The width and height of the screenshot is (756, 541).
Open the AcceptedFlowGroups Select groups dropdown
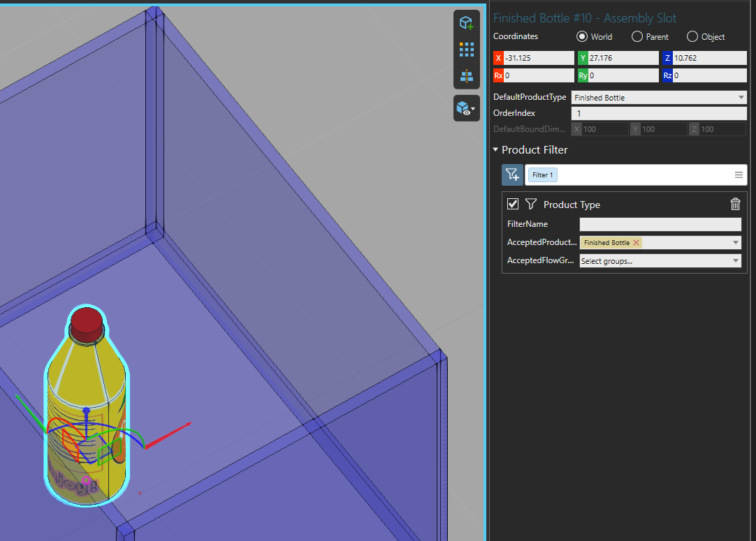(x=659, y=260)
